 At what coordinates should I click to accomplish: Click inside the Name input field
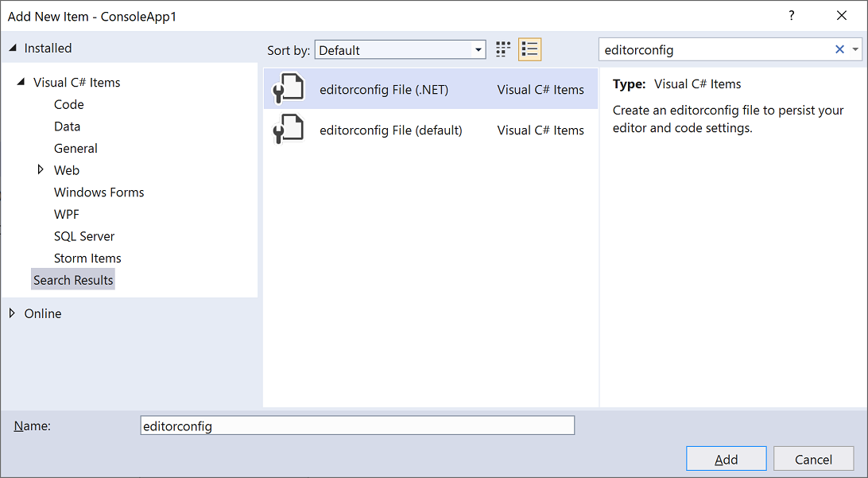(357, 425)
